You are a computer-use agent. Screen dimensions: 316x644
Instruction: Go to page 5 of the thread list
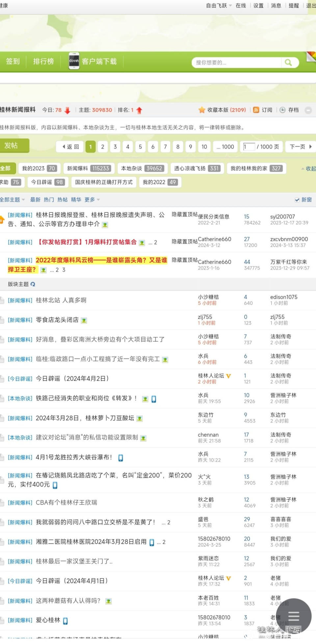point(140,147)
